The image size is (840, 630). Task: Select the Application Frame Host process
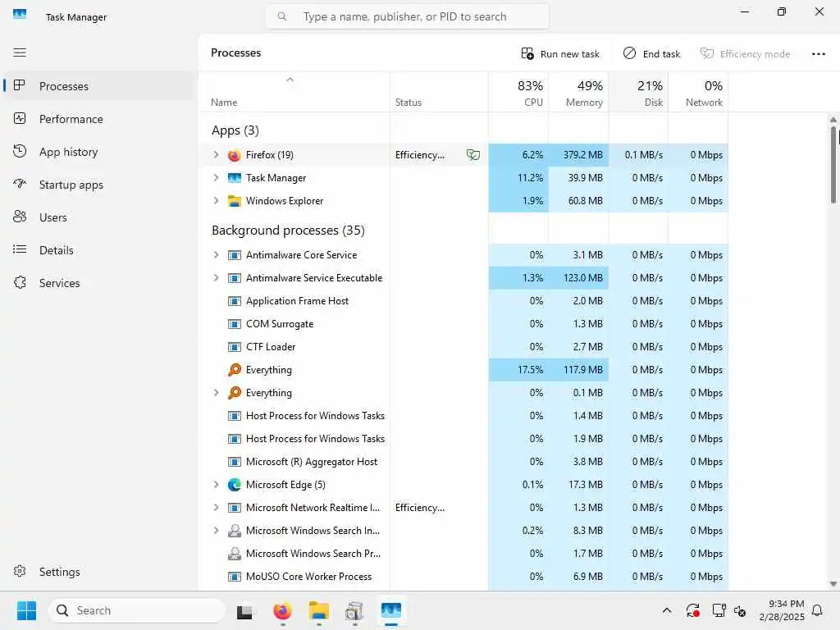pyautogui.click(x=463, y=301)
